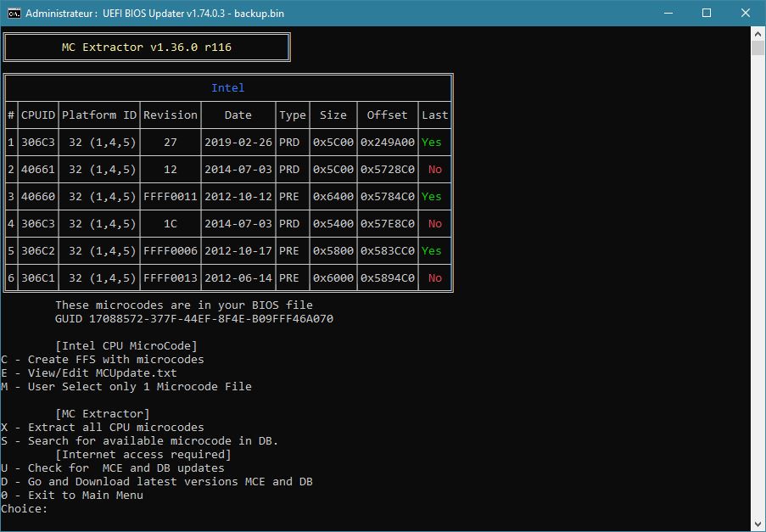Click the '[MC Extractor]' heading

103,414
